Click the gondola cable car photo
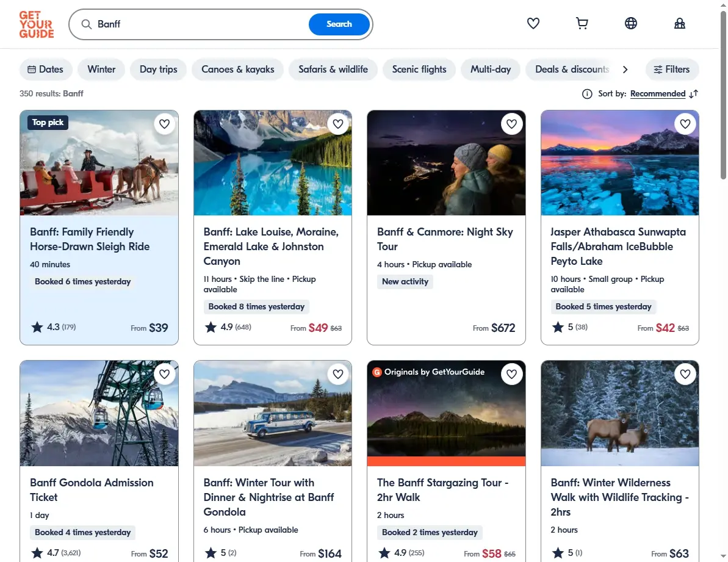 click(99, 413)
